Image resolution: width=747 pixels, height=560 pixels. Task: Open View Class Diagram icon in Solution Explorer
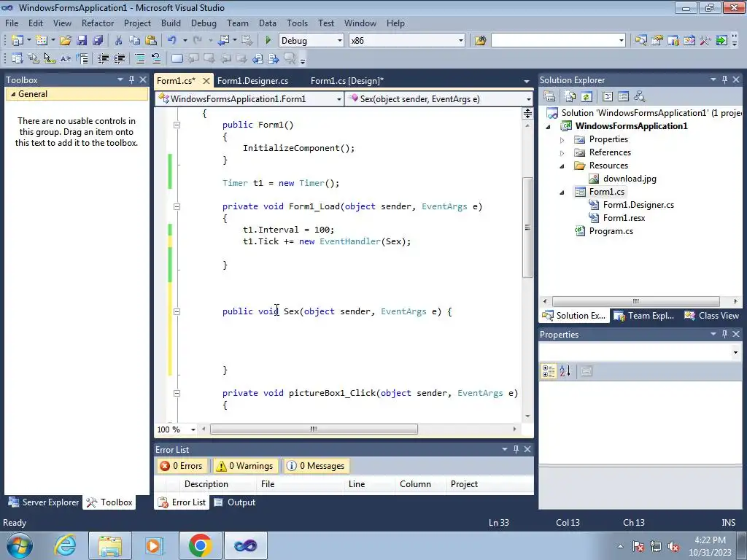point(639,97)
